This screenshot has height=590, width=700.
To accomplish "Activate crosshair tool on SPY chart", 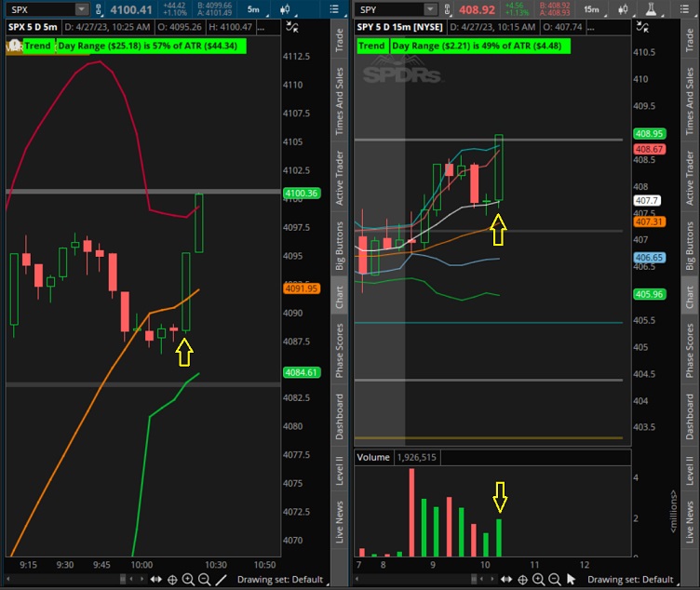I will coord(523,579).
